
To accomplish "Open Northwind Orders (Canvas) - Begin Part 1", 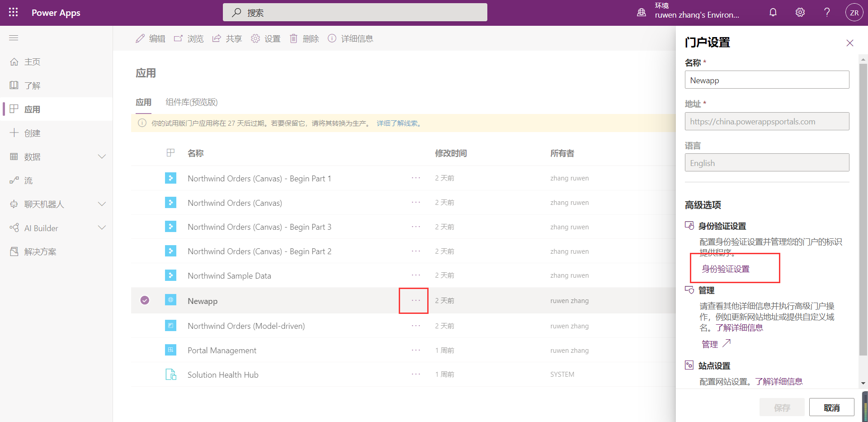I will (259, 179).
